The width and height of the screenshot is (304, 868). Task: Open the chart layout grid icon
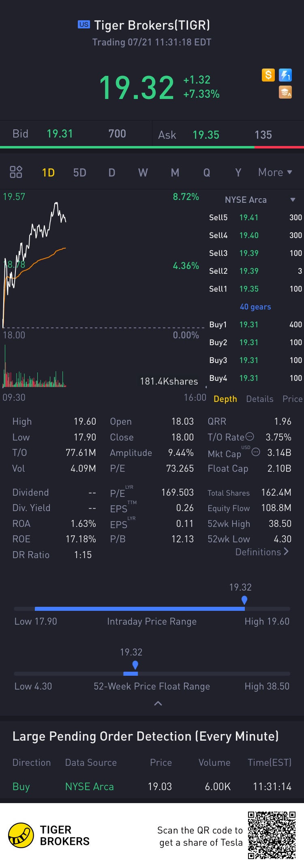pos(16,172)
